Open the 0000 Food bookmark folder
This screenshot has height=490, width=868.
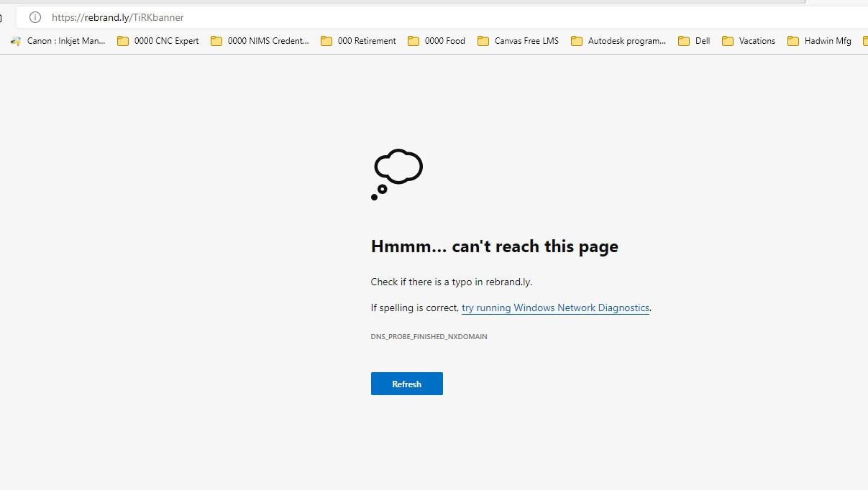coord(437,41)
